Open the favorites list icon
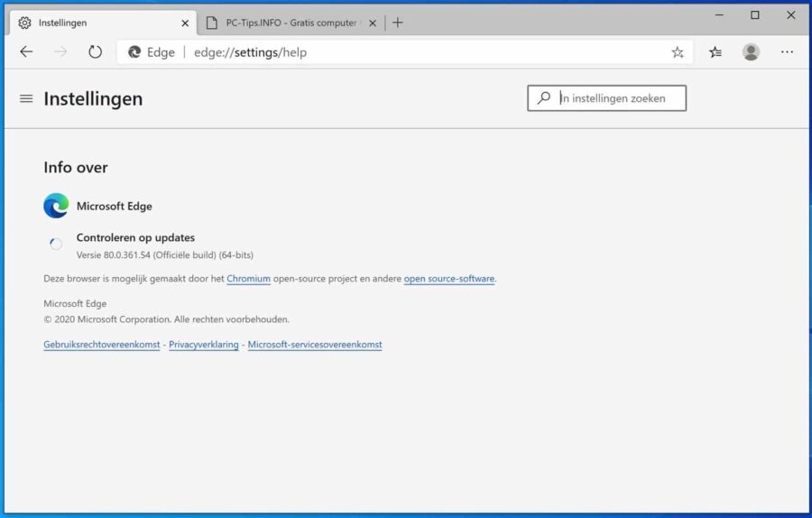Viewport: 812px width, 518px height. 715,52
